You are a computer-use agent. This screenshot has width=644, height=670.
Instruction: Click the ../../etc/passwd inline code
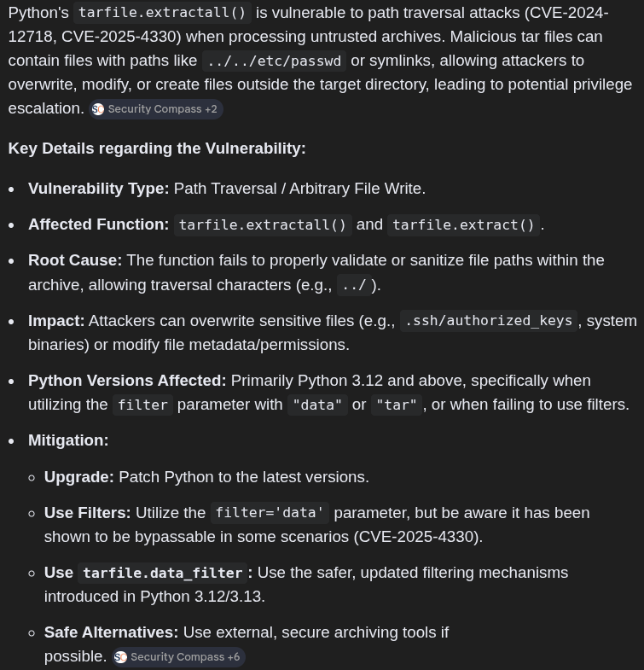[x=274, y=61]
